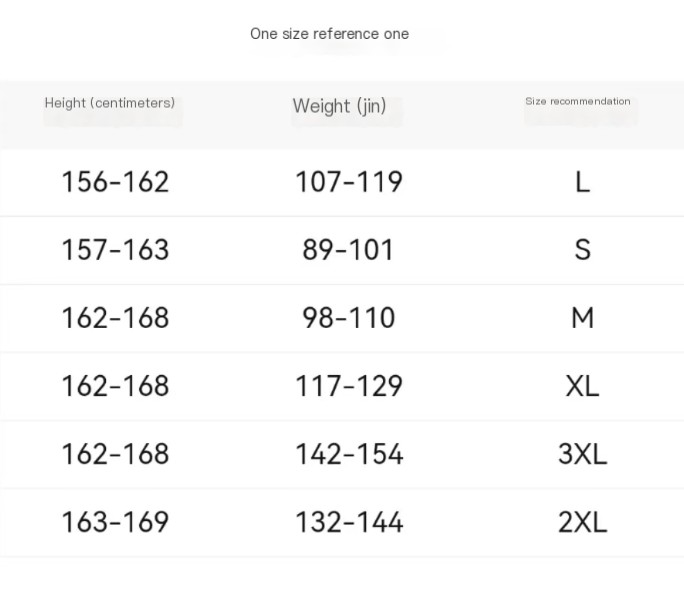The image size is (684, 592).
Task: Click the 162-168 height in the M row
Action: 115,318
